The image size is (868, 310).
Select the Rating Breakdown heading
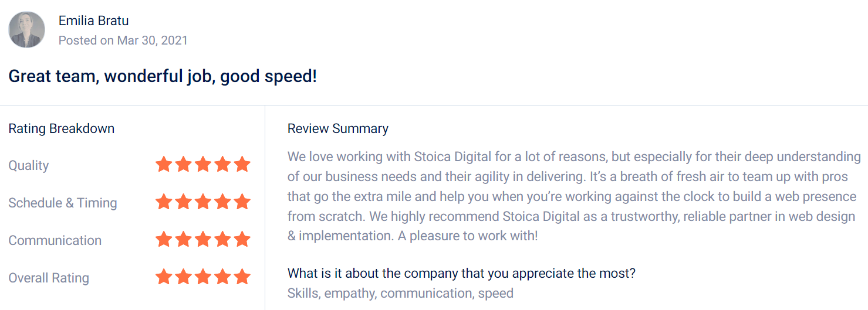62,129
